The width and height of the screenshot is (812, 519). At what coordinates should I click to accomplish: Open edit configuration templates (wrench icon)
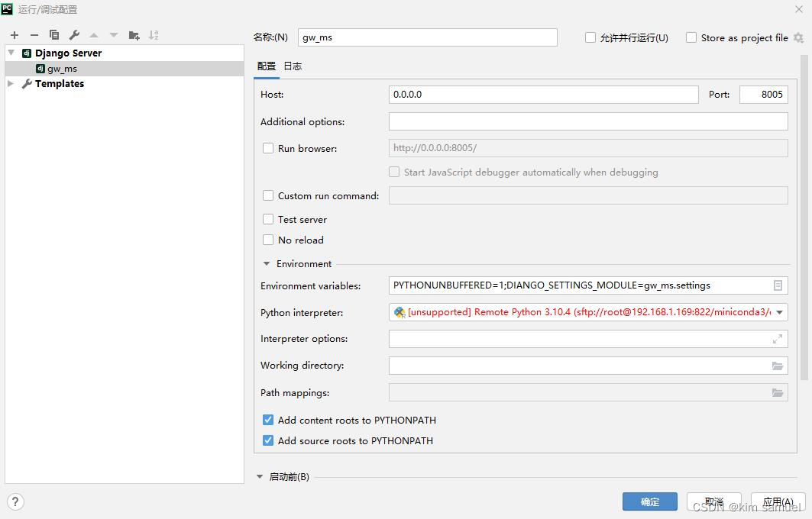tap(73, 34)
